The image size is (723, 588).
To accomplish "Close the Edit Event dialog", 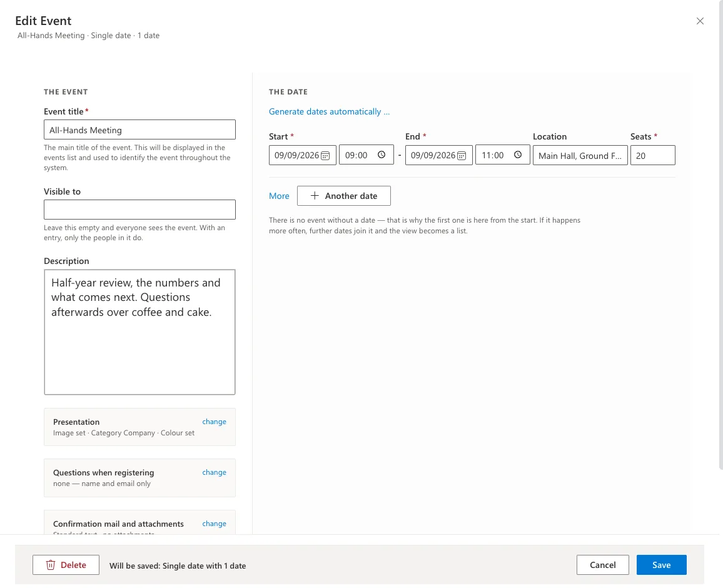I will (700, 21).
